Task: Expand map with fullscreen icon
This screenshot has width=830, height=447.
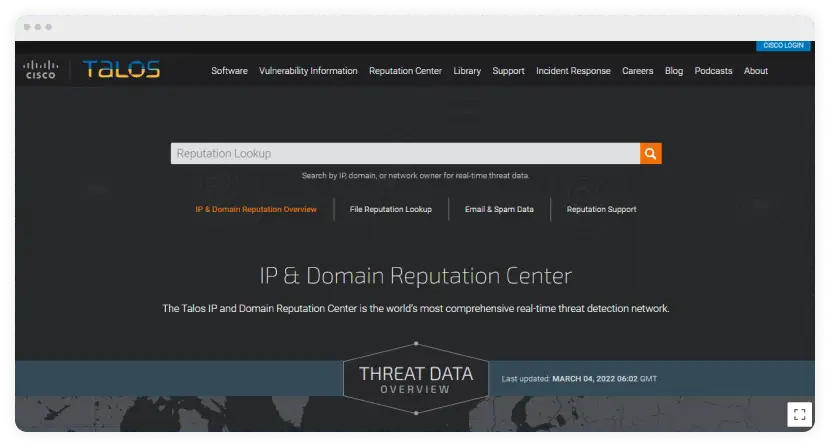Action: (x=799, y=414)
